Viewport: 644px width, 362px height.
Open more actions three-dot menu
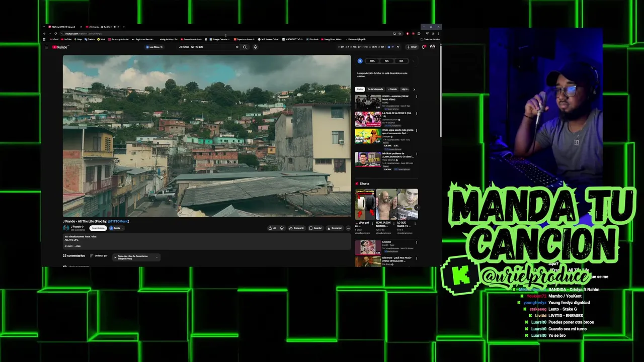(x=348, y=228)
